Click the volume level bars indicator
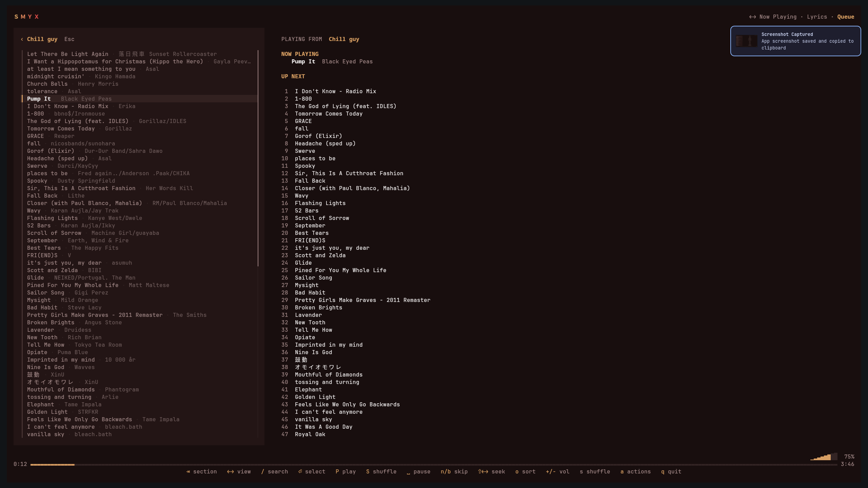 pyautogui.click(x=824, y=456)
